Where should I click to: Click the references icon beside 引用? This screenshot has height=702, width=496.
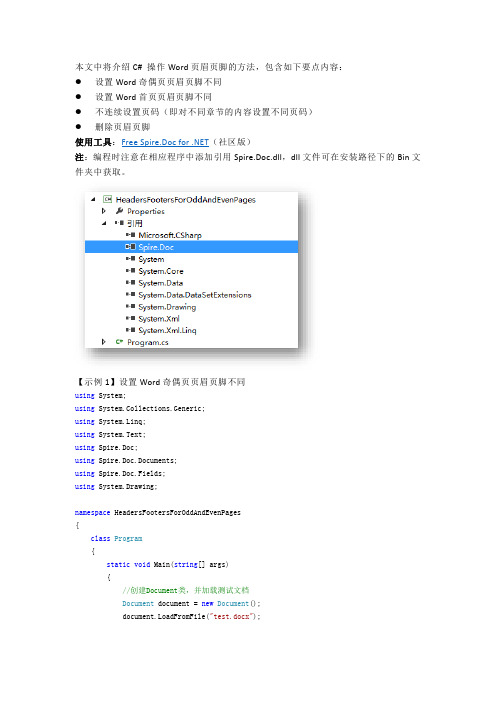coord(119,223)
